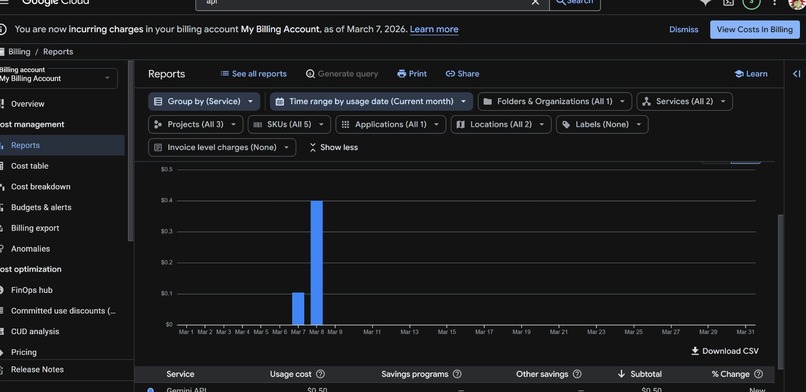806x392 pixels.
Task: Open Folders & Organizations filter
Action: pyautogui.click(x=555, y=102)
